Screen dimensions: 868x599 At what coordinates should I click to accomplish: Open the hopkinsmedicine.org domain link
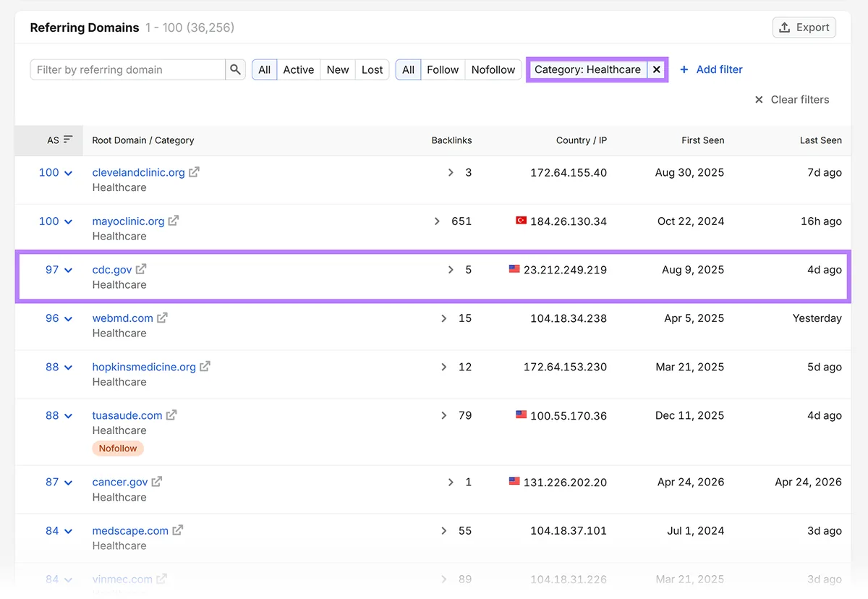144,367
